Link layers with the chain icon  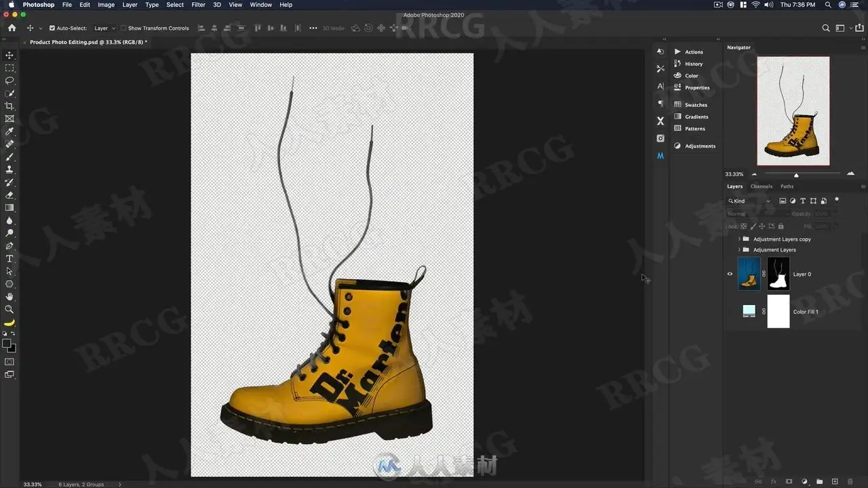click(757, 481)
